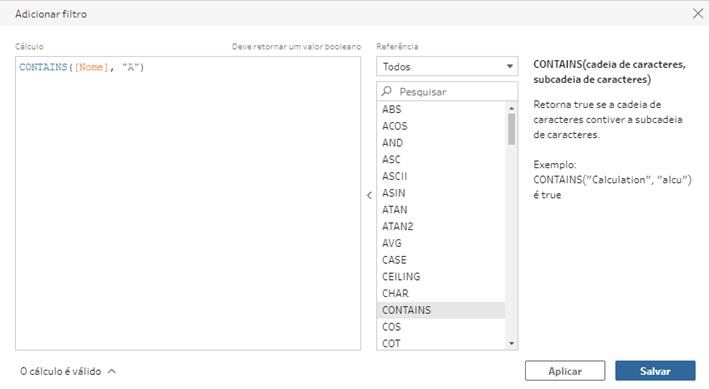Image resolution: width=709 pixels, height=389 pixels.
Task: Select the CHAR function
Action: click(441, 293)
